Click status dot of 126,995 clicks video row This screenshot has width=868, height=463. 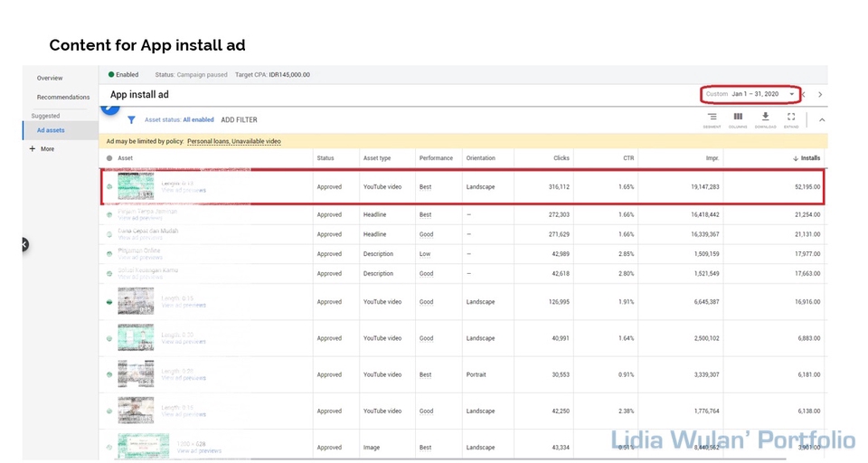click(109, 302)
